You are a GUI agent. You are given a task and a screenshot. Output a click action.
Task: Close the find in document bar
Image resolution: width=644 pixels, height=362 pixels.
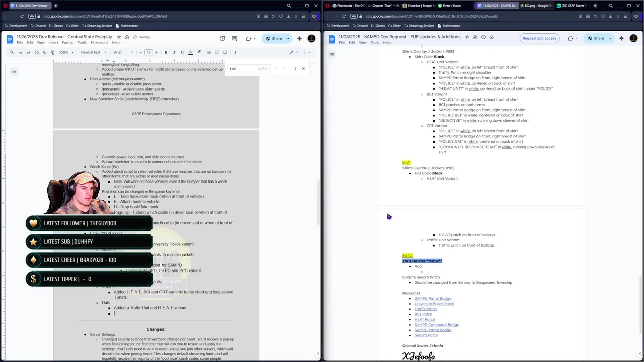(303, 69)
